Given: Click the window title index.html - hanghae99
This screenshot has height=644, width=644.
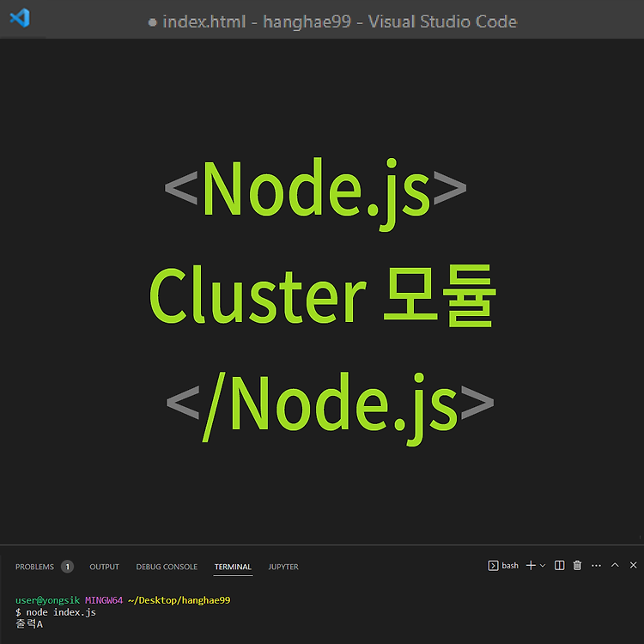Looking at the screenshot, I should [257, 21].
